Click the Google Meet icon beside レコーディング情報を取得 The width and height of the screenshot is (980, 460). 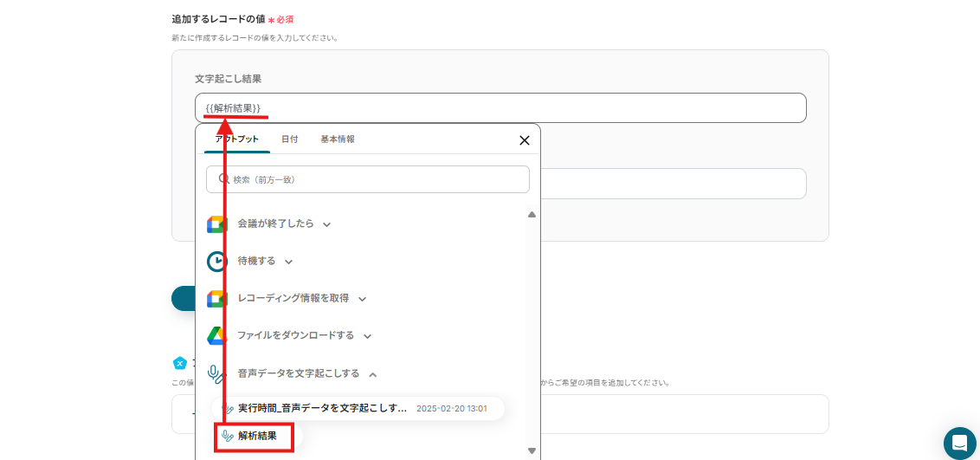pyautogui.click(x=217, y=299)
